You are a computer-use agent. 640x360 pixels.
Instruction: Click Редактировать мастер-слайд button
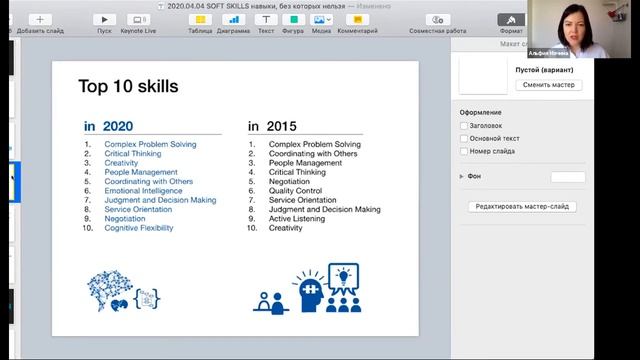click(522, 207)
